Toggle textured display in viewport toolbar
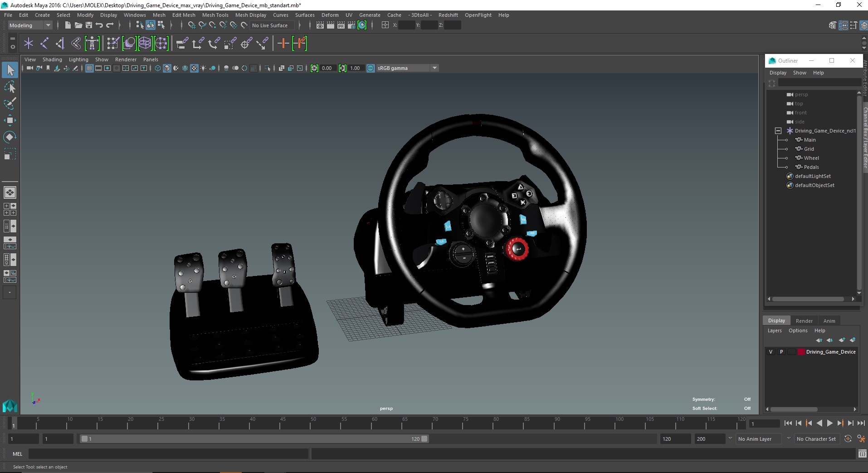 tap(194, 68)
